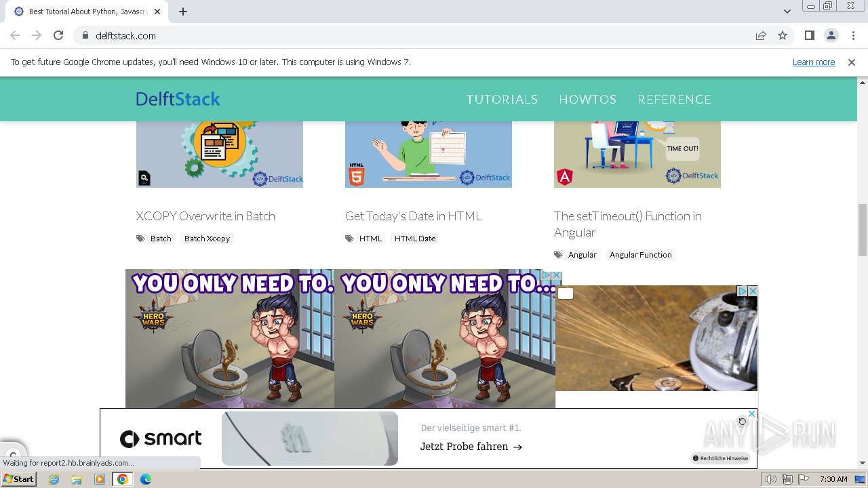
Task: Click the address bar URL
Action: point(125,35)
